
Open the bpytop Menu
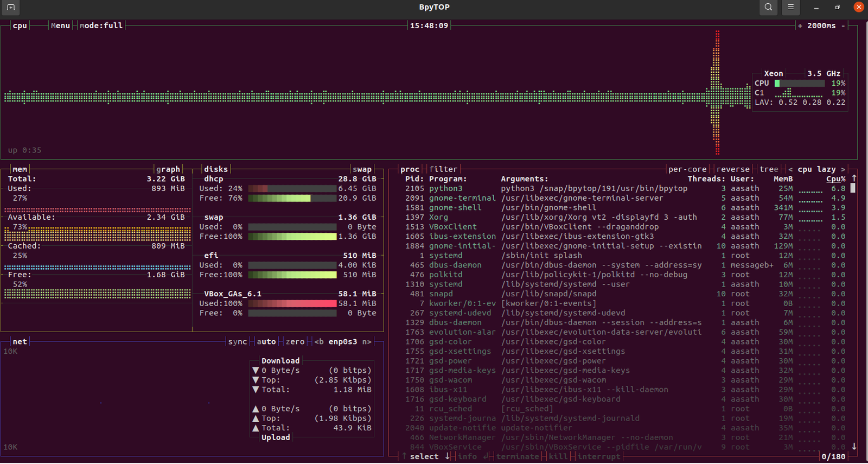(x=60, y=26)
